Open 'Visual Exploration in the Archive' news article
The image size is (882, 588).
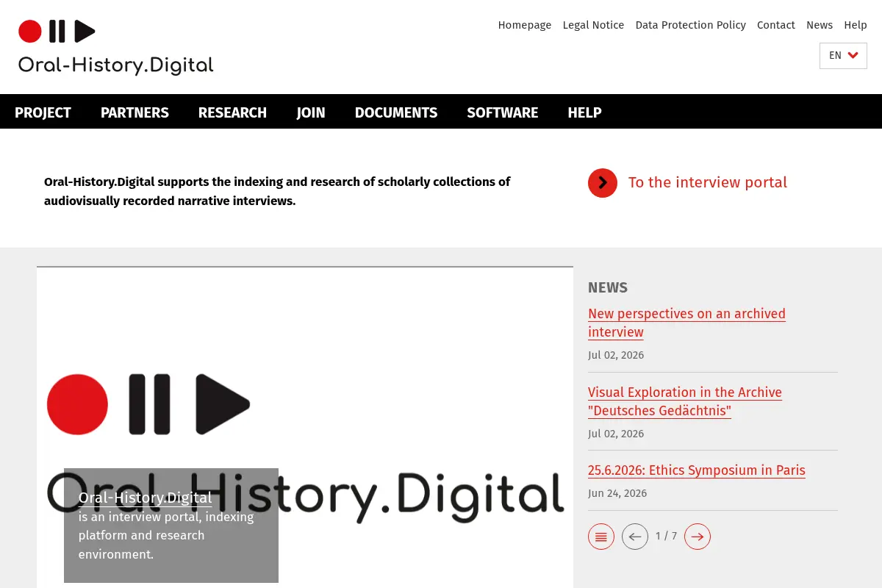tap(685, 401)
